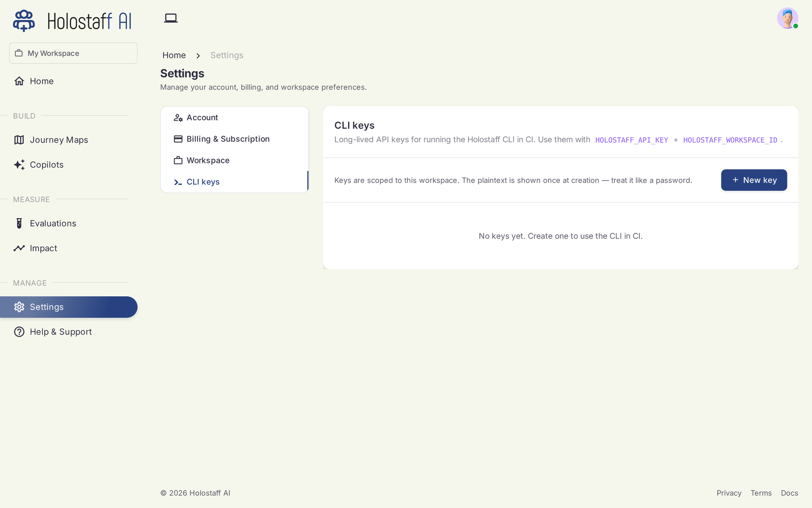Image resolution: width=812 pixels, height=508 pixels.
Task: Select the CLI keys tab
Action: (235, 182)
